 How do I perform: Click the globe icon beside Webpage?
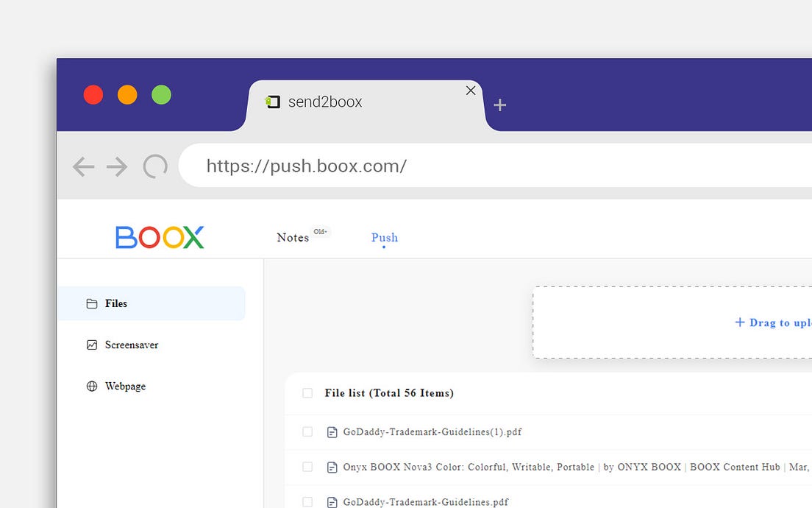point(92,387)
